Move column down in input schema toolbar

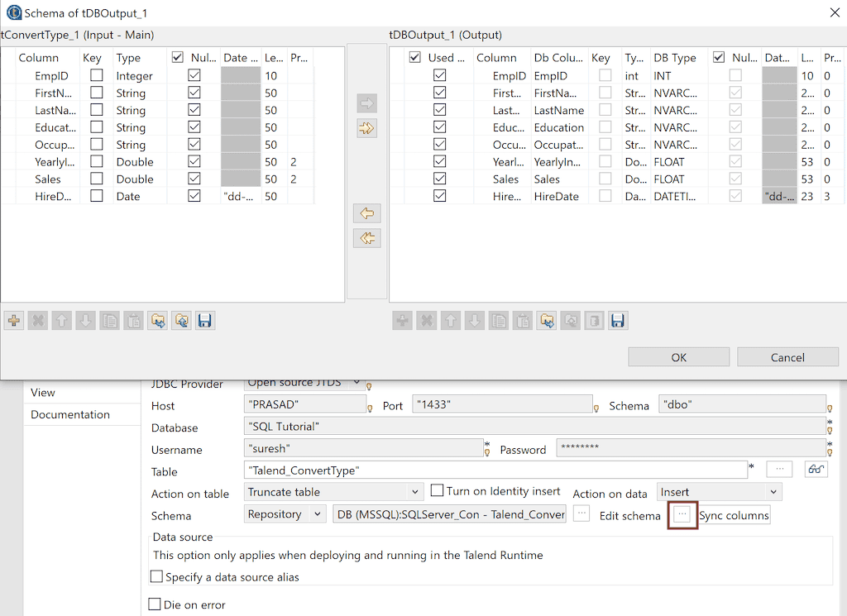(85, 321)
